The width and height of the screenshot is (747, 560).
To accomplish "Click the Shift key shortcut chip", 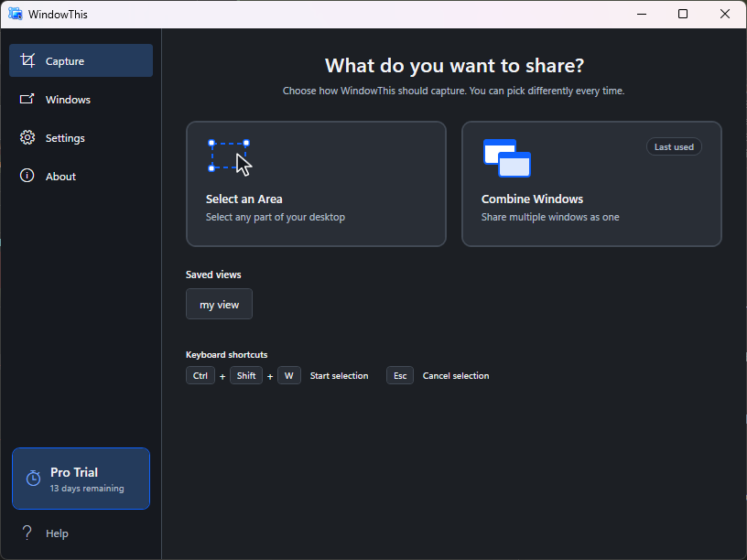I will [246, 375].
